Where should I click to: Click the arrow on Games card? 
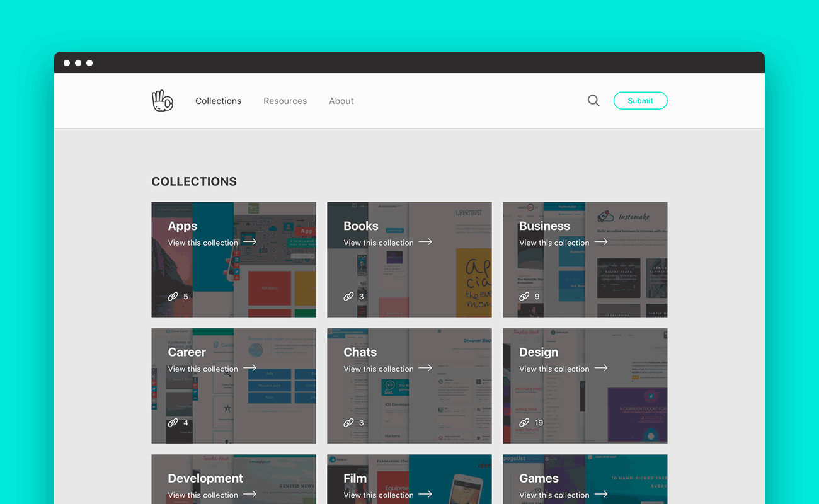point(601,494)
